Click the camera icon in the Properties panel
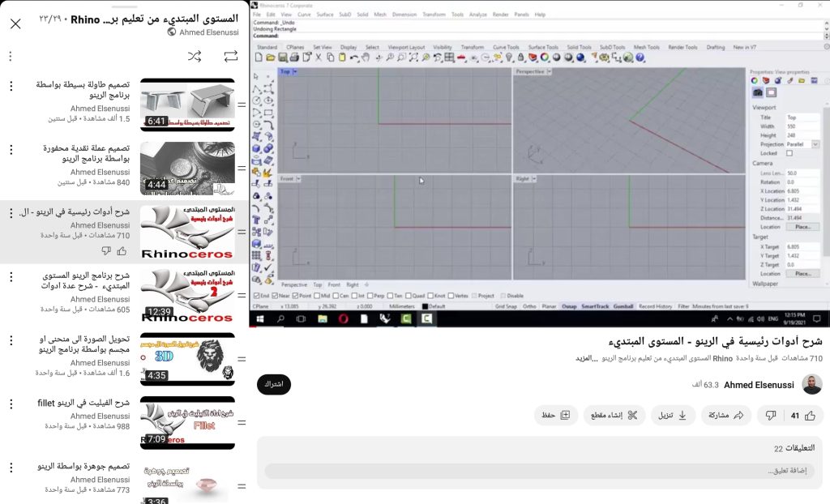 (758, 92)
